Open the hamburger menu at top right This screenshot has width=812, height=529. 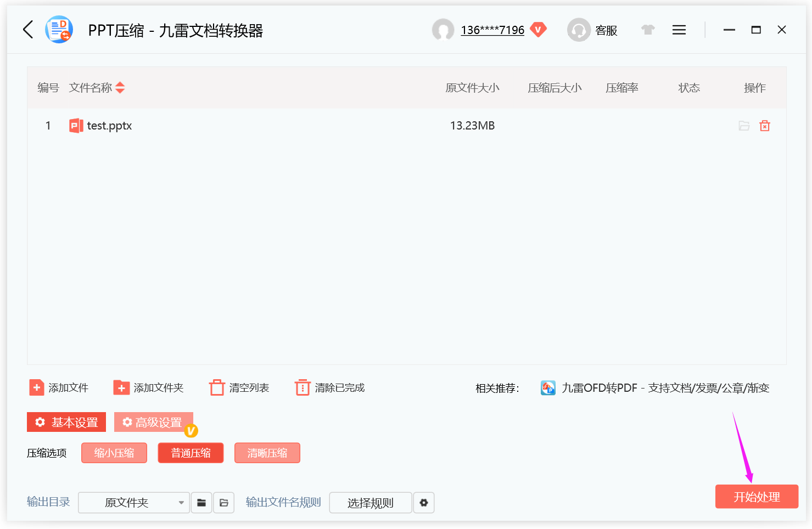point(679,30)
